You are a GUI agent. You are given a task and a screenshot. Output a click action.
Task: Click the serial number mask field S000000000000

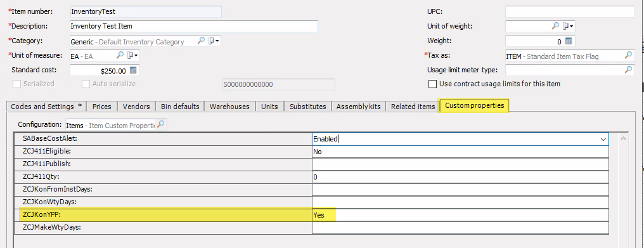[x=278, y=84]
